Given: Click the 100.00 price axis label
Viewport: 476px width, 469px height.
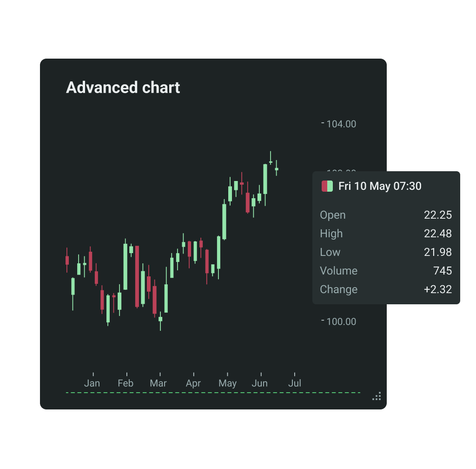Looking at the screenshot, I should (x=341, y=322).
